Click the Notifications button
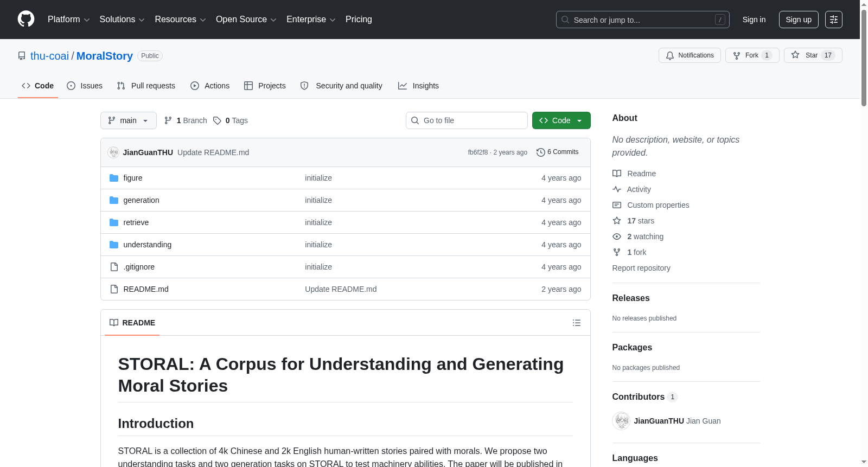 [690, 55]
